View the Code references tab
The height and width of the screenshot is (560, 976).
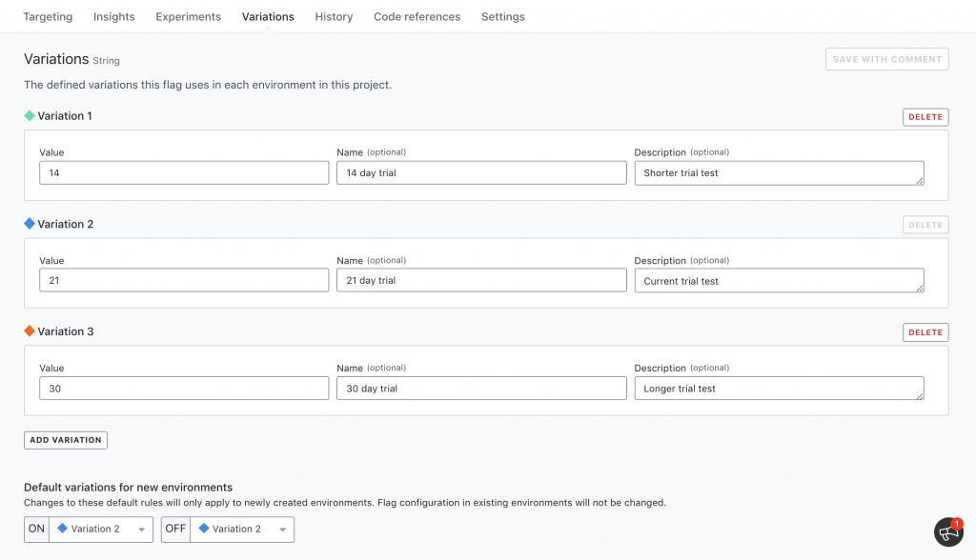(417, 16)
